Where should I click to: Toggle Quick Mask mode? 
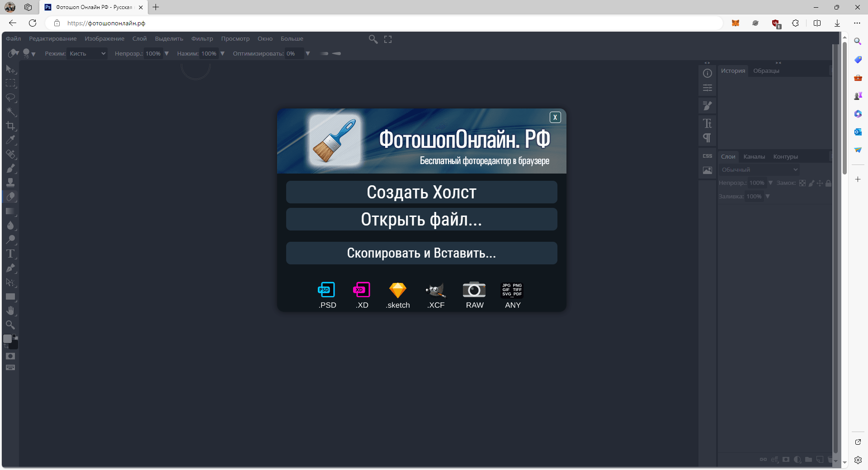[x=10, y=356]
